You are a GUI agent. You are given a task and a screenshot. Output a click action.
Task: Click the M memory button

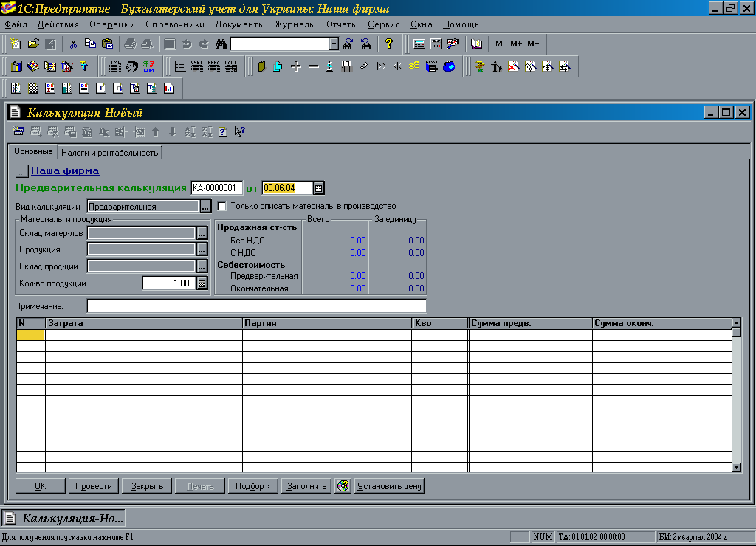[x=499, y=44]
